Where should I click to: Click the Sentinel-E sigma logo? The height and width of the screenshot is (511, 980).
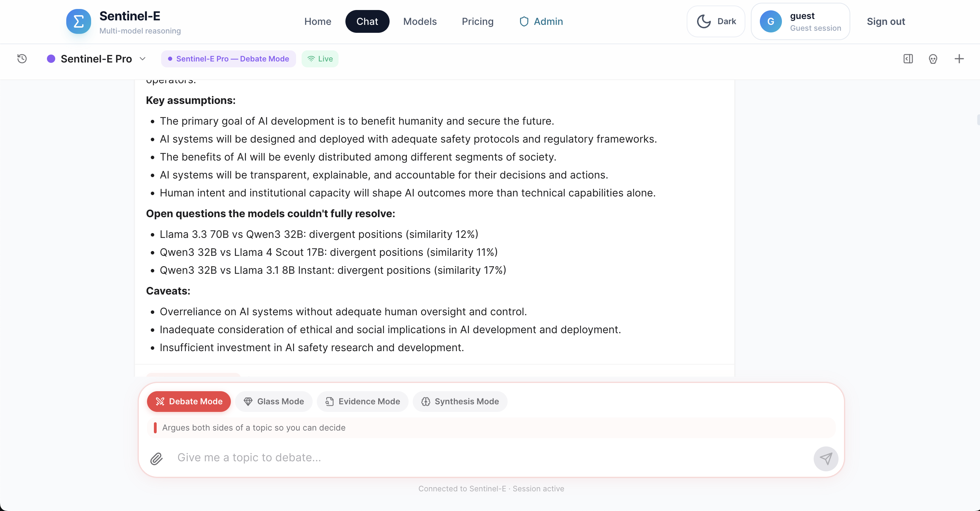click(x=78, y=21)
